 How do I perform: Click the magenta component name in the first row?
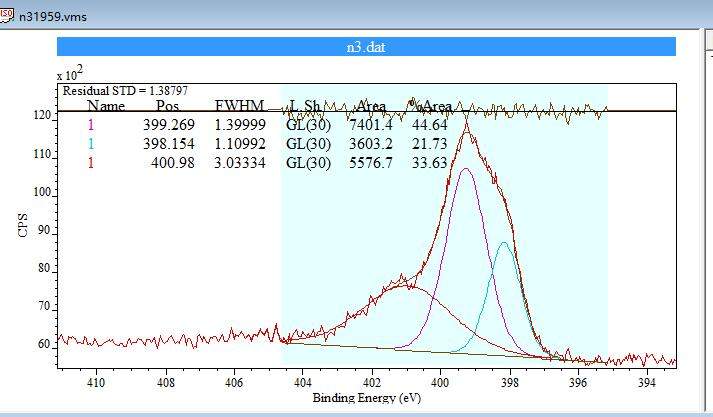[91, 125]
